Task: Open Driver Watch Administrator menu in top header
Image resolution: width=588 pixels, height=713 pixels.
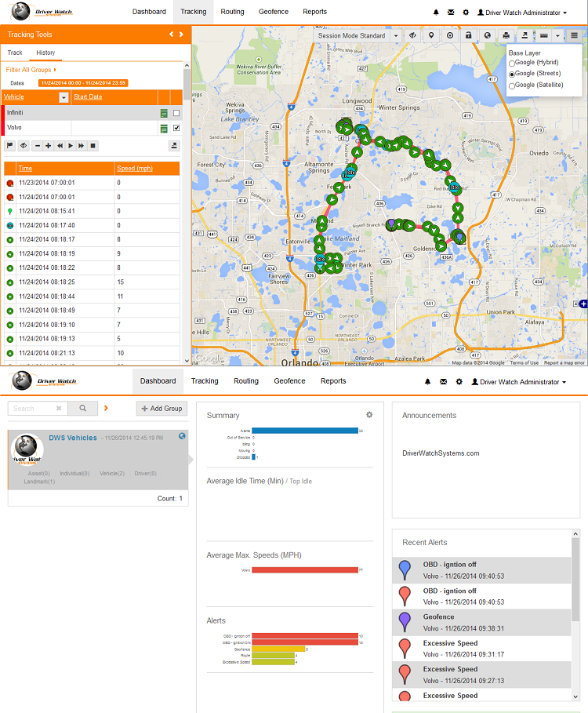Action: 522,13
